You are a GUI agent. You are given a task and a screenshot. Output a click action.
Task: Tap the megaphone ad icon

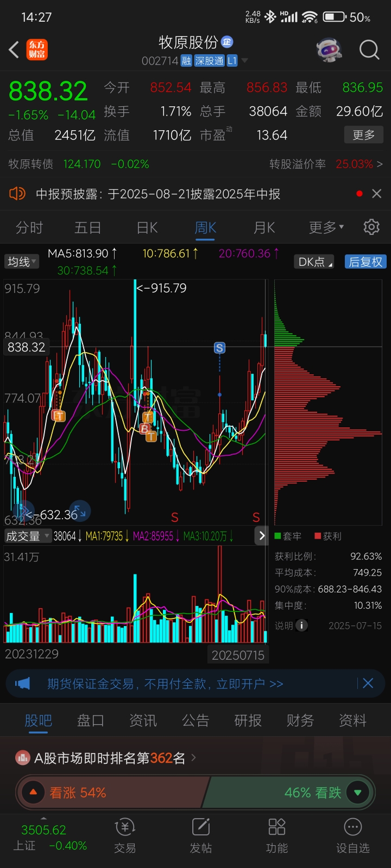[22, 684]
